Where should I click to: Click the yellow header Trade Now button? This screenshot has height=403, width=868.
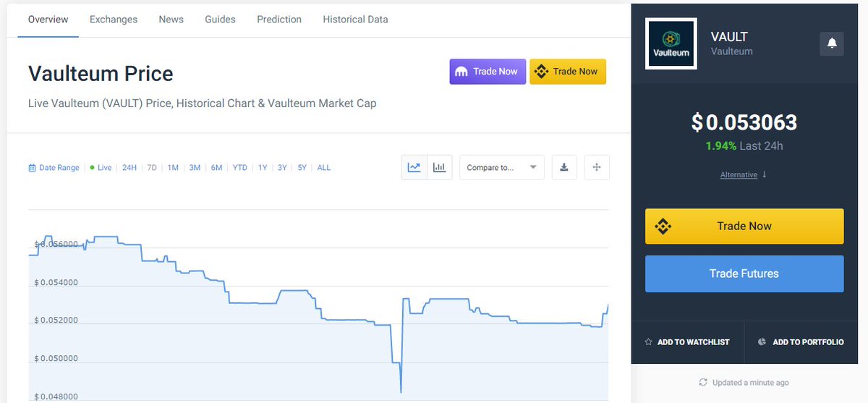568,72
